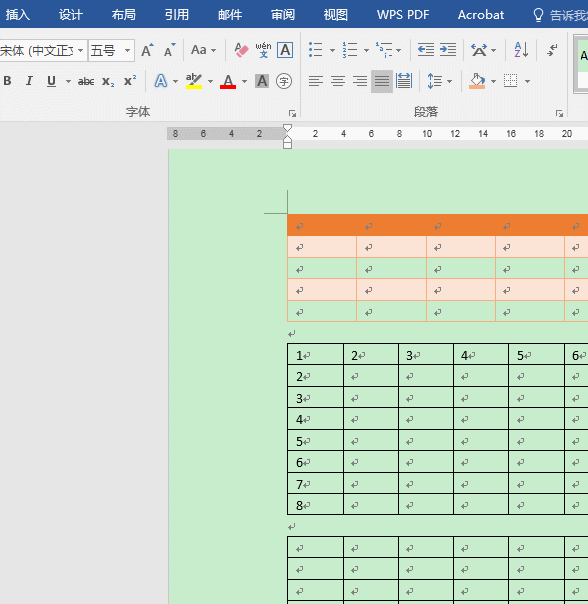The width and height of the screenshot is (588, 604).
Task: Click line spacing button
Action: [435, 81]
